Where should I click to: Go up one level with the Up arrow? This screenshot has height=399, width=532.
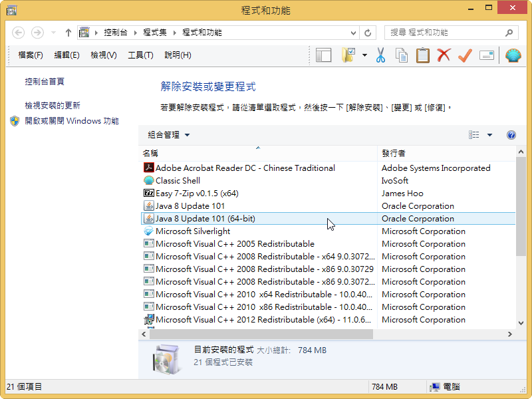coord(68,33)
